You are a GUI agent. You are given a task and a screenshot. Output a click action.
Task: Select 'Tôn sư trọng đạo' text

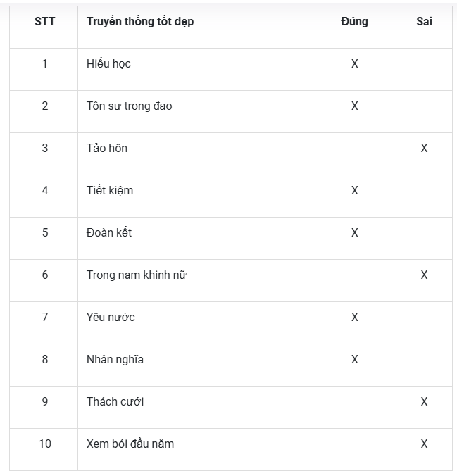pos(130,106)
